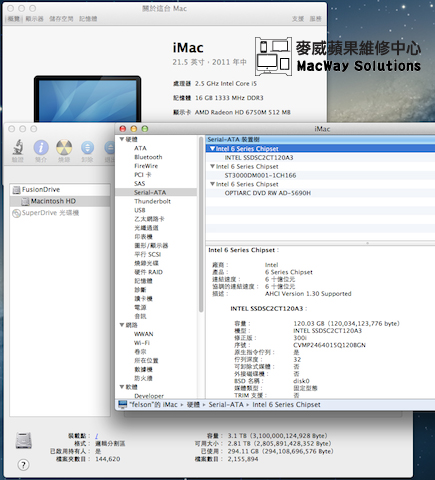Screen dimensions: 435x480
Task: Click Intel 6 Series Chipset in the path bar
Action: coord(286,405)
